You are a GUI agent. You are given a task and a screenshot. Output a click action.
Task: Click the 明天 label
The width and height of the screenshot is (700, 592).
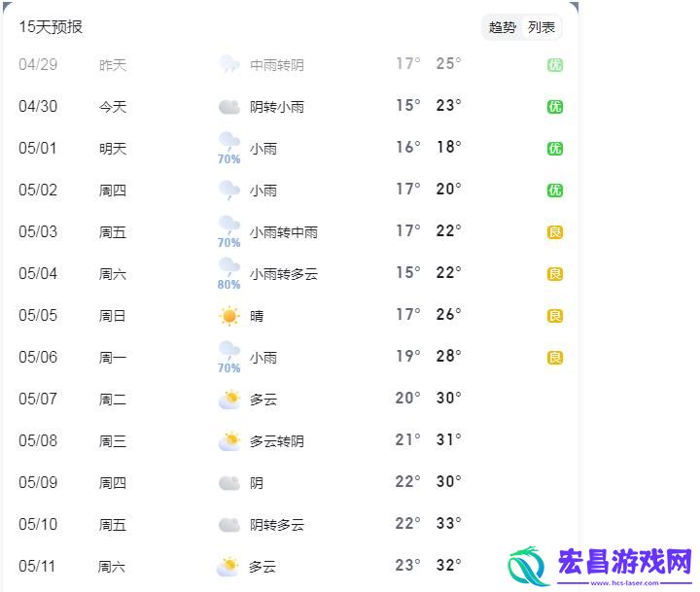[x=113, y=149]
